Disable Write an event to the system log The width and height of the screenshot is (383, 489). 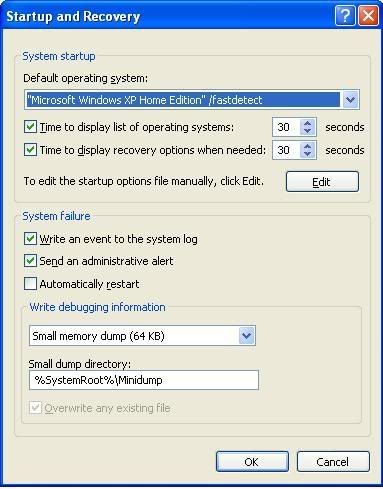click(x=30, y=239)
